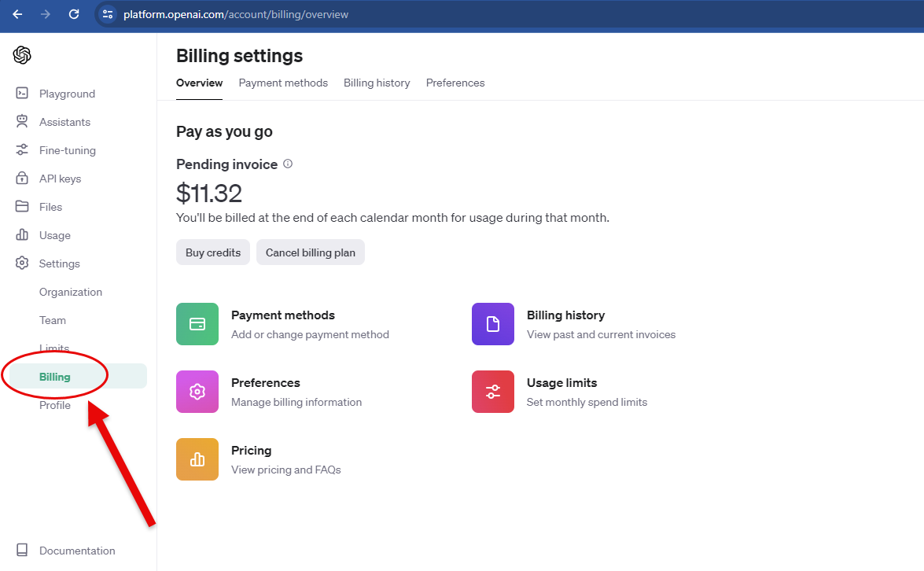Click the pink Preferences gear icon
Viewport: 924px width, 571px height.
[x=197, y=392]
